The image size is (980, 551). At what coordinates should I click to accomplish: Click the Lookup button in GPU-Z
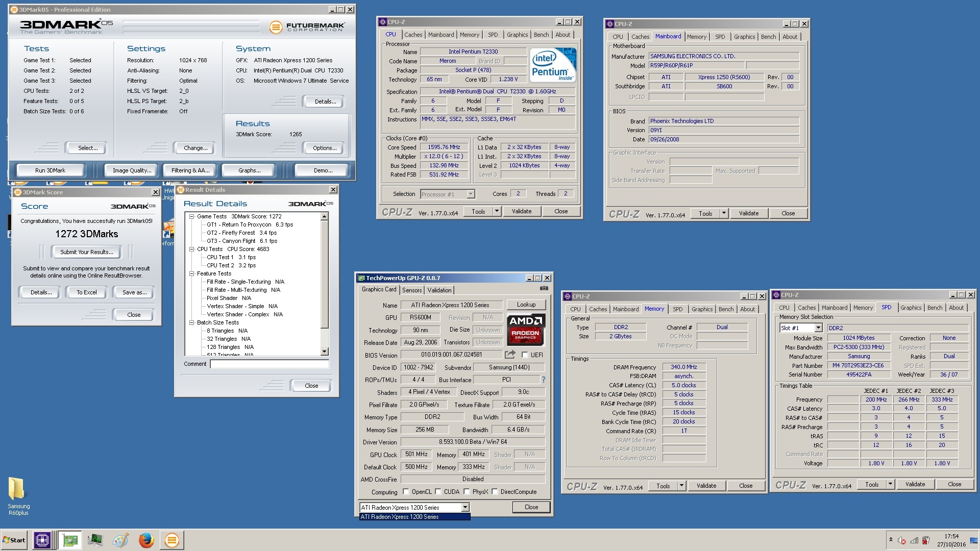[526, 305]
